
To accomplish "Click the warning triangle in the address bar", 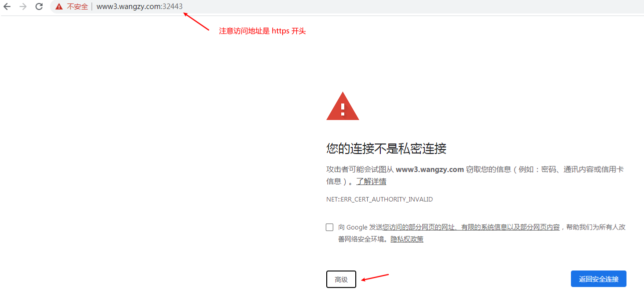I will point(59,6).
